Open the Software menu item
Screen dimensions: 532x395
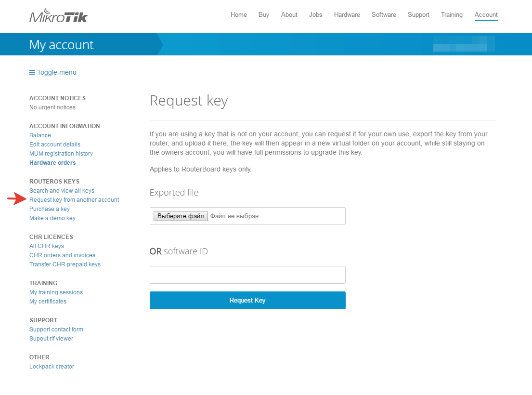[384, 14]
